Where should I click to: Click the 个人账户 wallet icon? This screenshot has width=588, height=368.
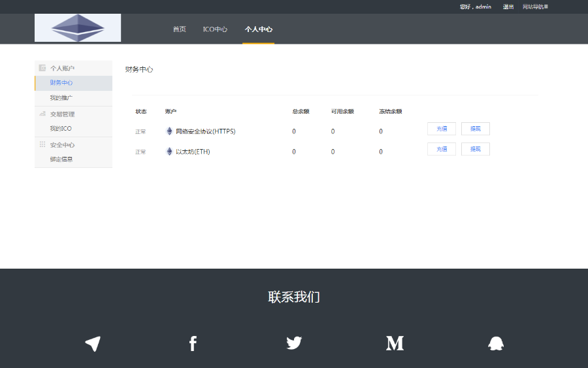tap(42, 68)
